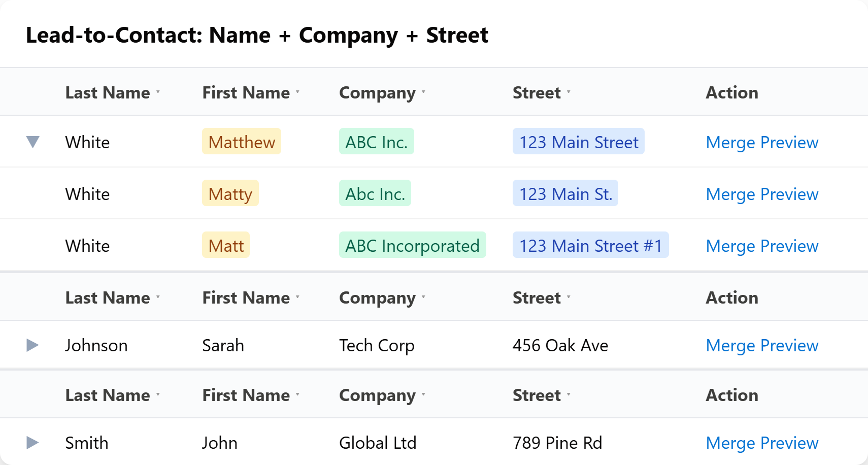Select the 'ABC Incorporated' highlighted cell

pos(412,245)
